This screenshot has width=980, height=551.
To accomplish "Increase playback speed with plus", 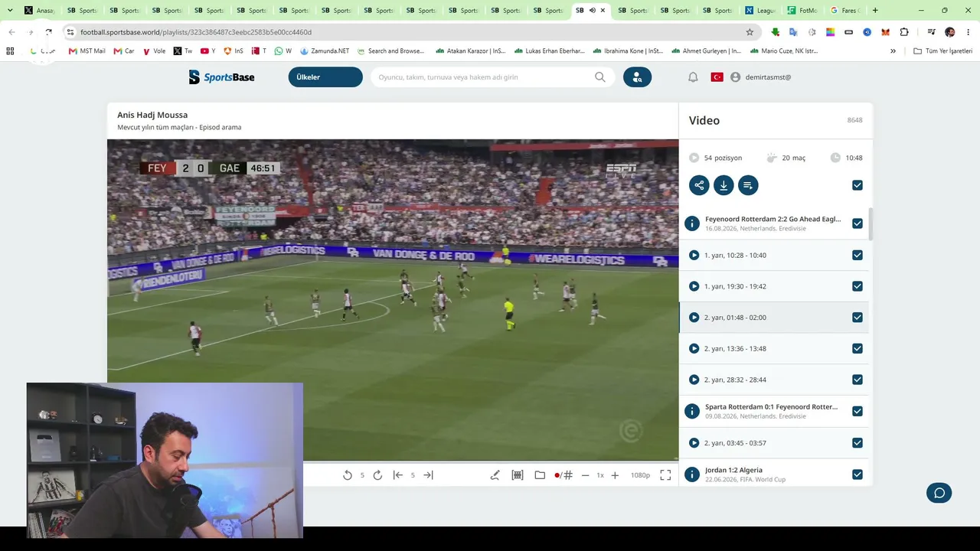I will (615, 475).
